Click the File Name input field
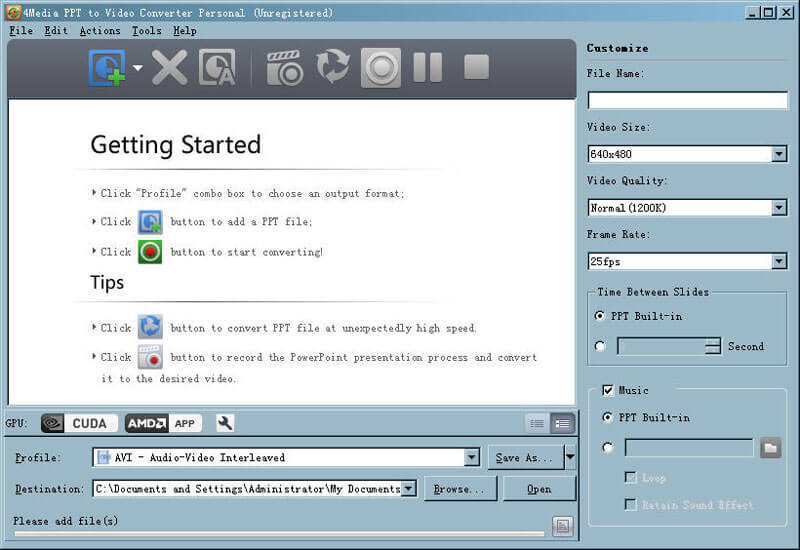This screenshot has height=550, width=800. pos(687,100)
